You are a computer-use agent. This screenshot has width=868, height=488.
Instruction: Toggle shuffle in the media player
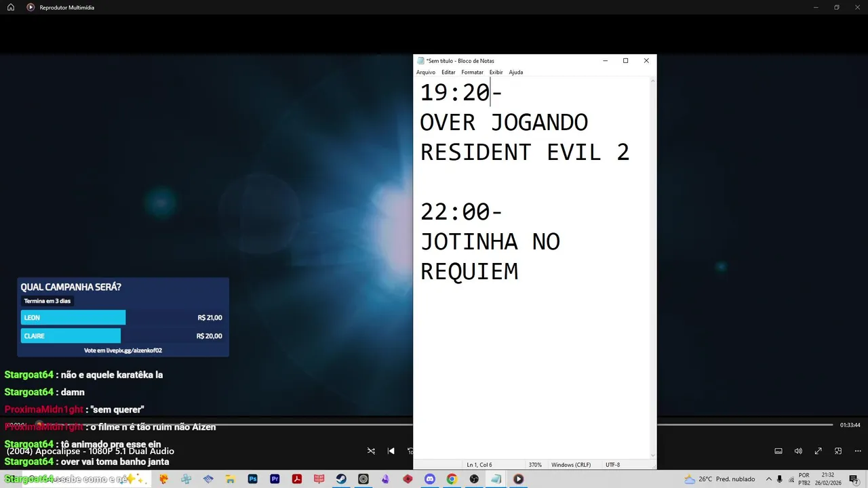[x=371, y=451]
